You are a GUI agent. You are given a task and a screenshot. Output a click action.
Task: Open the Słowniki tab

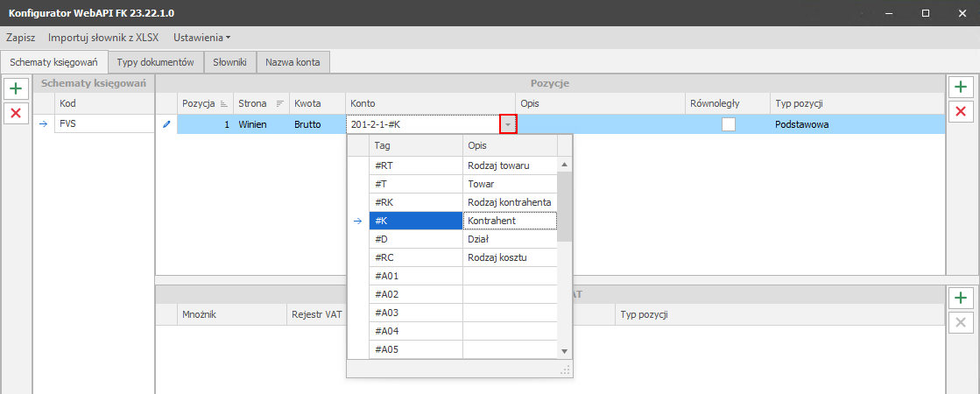pyautogui.click(x=229, y=62)
